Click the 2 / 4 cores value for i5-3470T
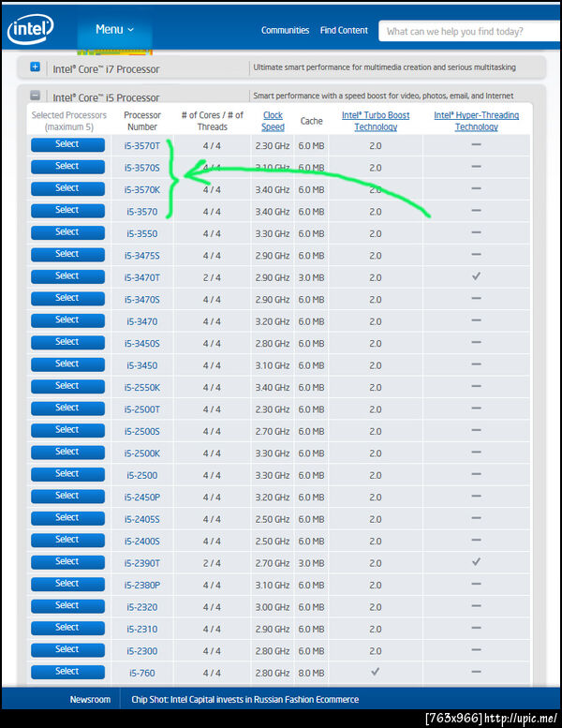 pyautogui.click(x=212, y=277)
